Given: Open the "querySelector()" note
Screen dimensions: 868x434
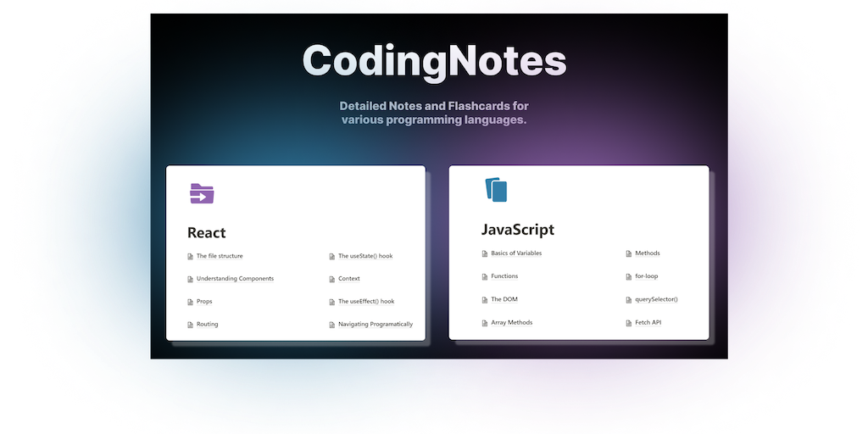Looking at the screenshot, I should (x=656, y=299).
